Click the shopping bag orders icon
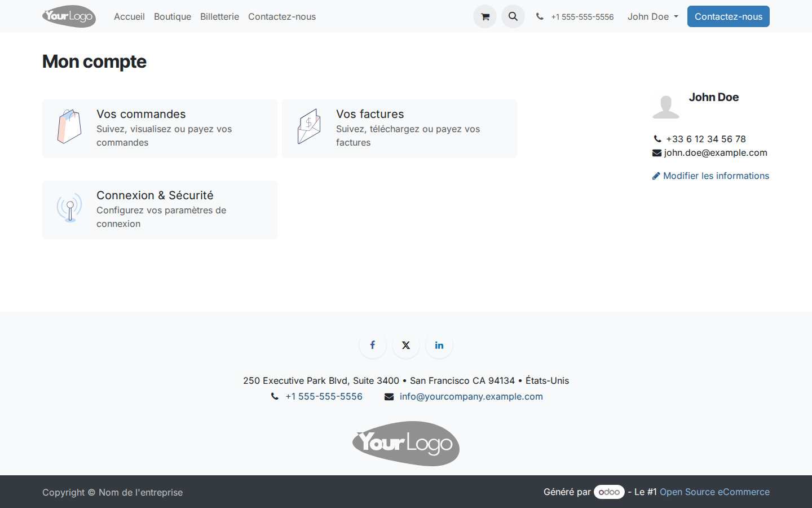 (x=69, y=126)
